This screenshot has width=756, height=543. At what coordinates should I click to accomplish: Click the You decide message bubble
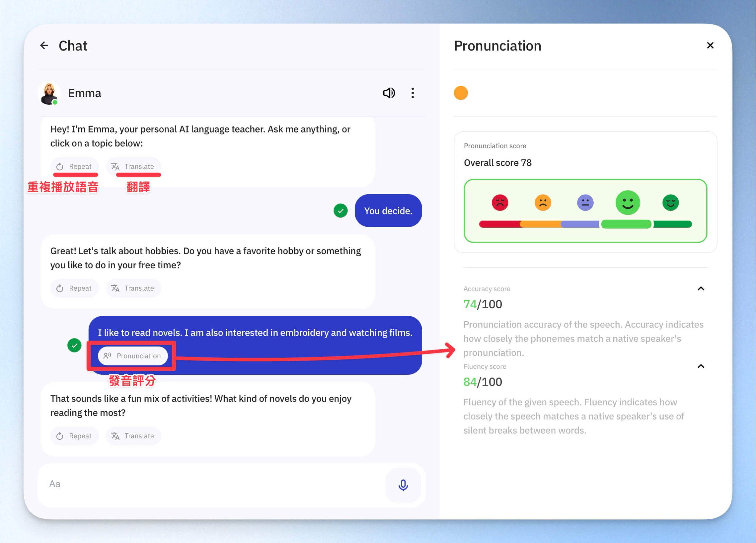(x=388, y=211)
